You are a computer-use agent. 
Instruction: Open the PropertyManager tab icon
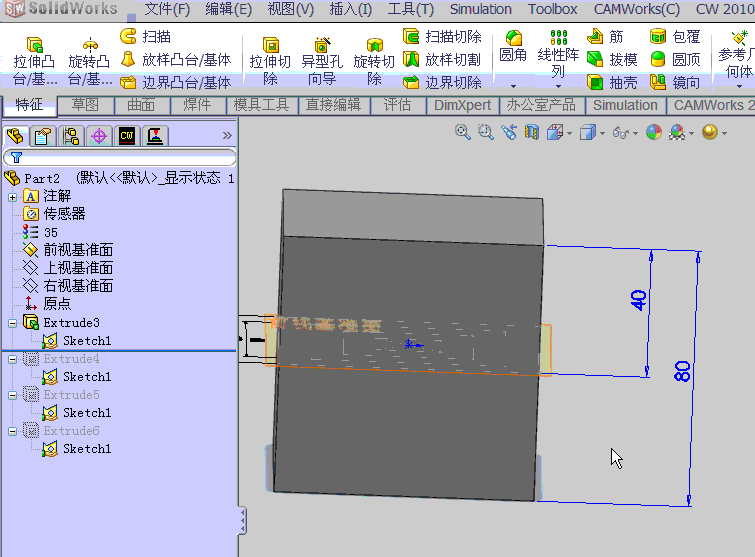tap(43, 136)
